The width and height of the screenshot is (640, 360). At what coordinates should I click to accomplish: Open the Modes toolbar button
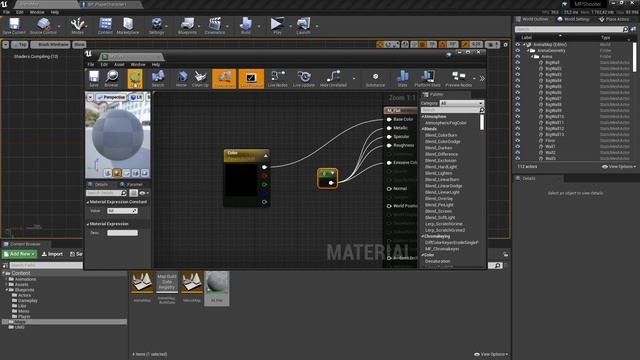(78, 26)
